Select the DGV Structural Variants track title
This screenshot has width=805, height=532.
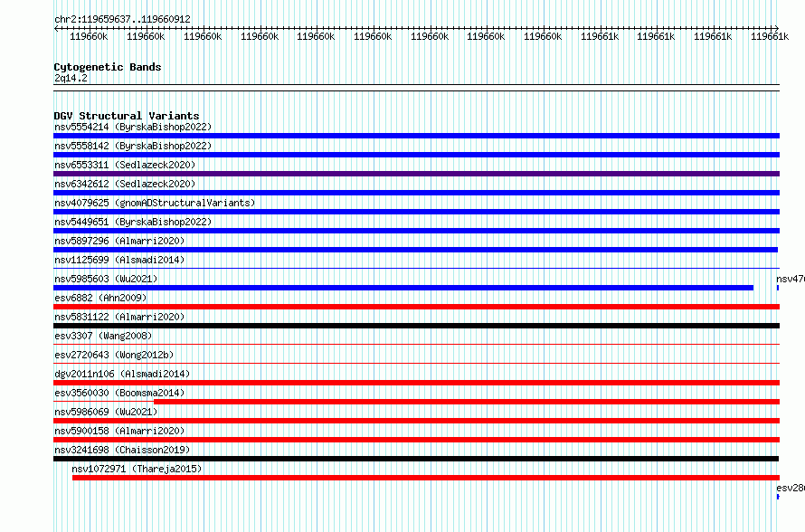click(x=127, y=116)
